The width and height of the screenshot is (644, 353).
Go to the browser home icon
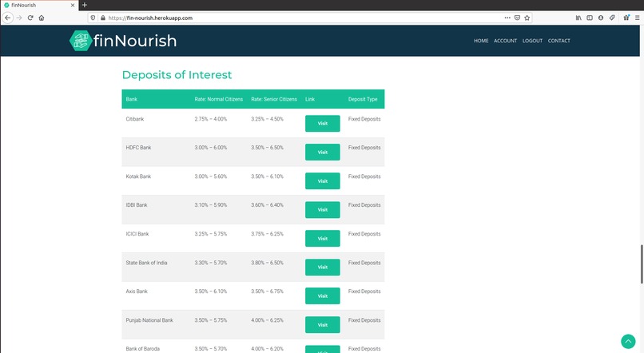[41, 18]
